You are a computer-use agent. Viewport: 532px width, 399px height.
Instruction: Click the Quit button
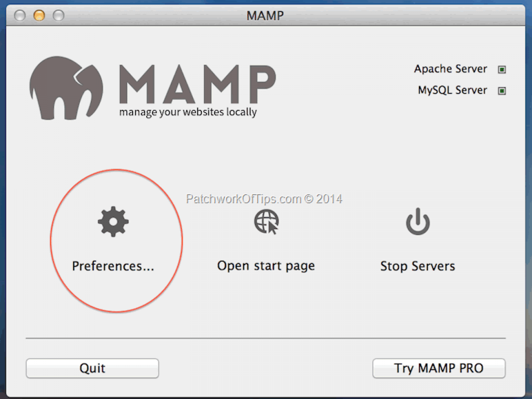[x=92, y=368]
